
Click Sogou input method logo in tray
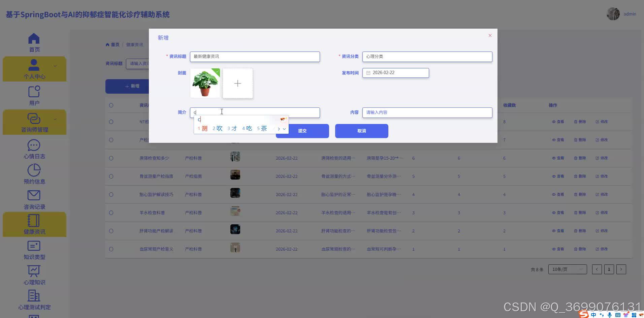(584, 314)
